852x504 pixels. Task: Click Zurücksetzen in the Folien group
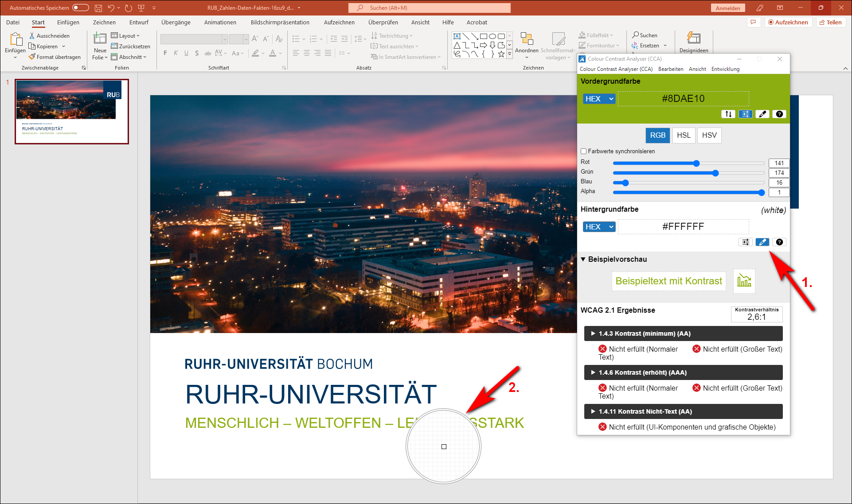(x=131, y=47)
